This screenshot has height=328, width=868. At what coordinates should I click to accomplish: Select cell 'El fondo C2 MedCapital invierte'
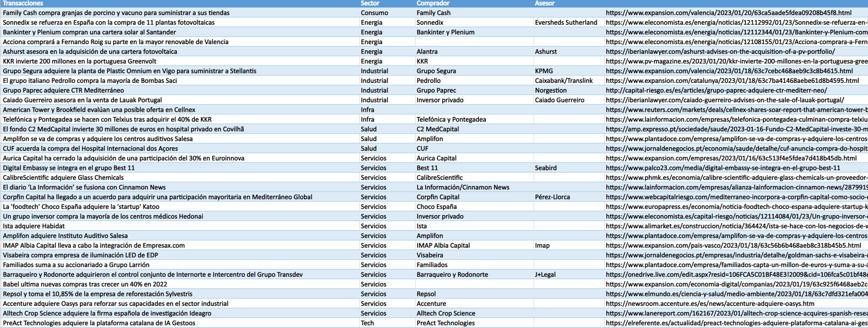pyautogui.click(x=180, y=129)
